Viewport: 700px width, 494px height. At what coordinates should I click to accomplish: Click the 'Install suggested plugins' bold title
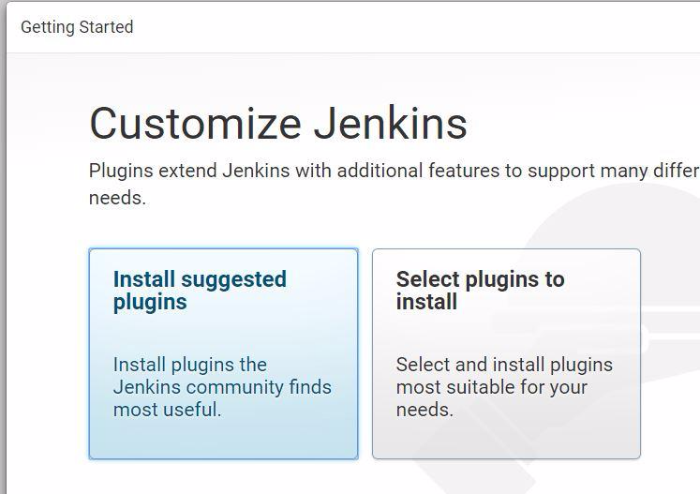(200, 291)
